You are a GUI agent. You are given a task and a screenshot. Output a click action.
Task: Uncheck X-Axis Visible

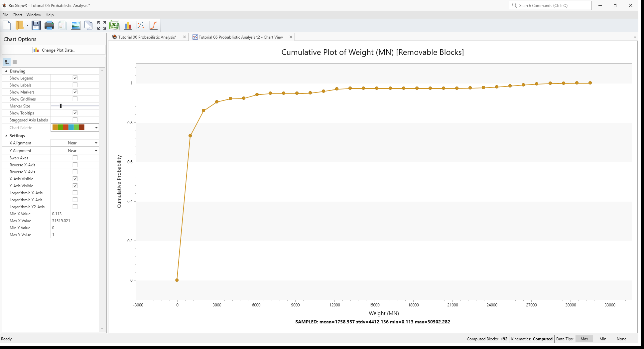pyautogui.click(x=75, y=179)
